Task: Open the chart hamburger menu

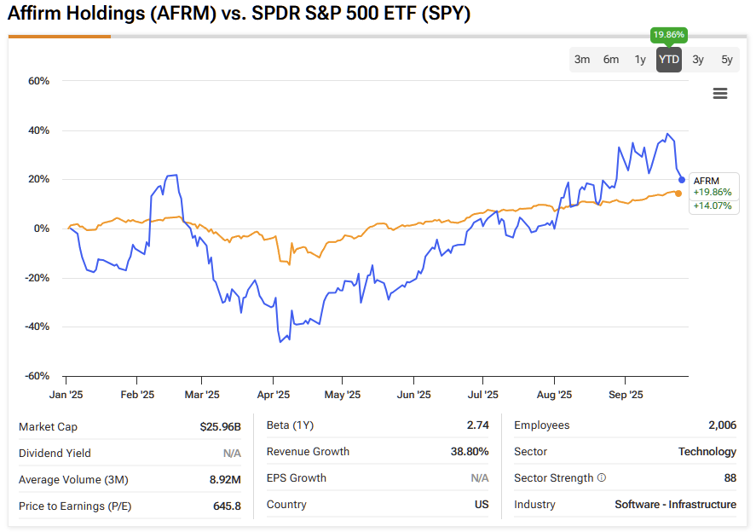Action: 720,94
